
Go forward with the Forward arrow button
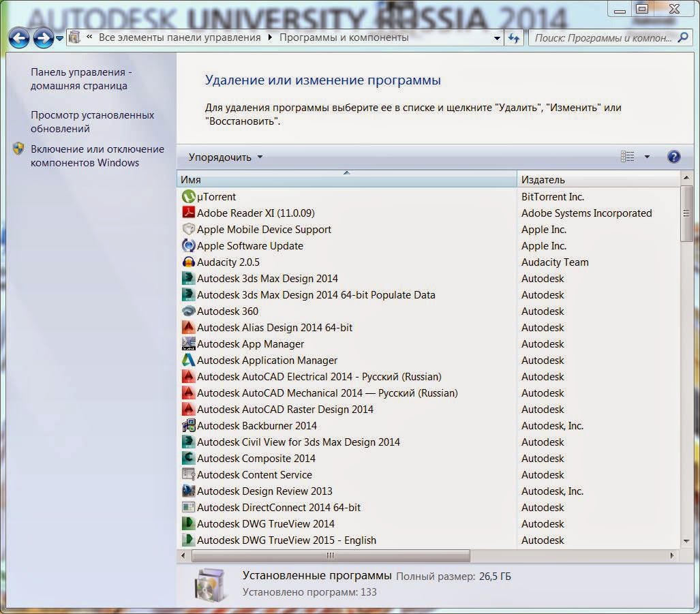coord(44,38)
